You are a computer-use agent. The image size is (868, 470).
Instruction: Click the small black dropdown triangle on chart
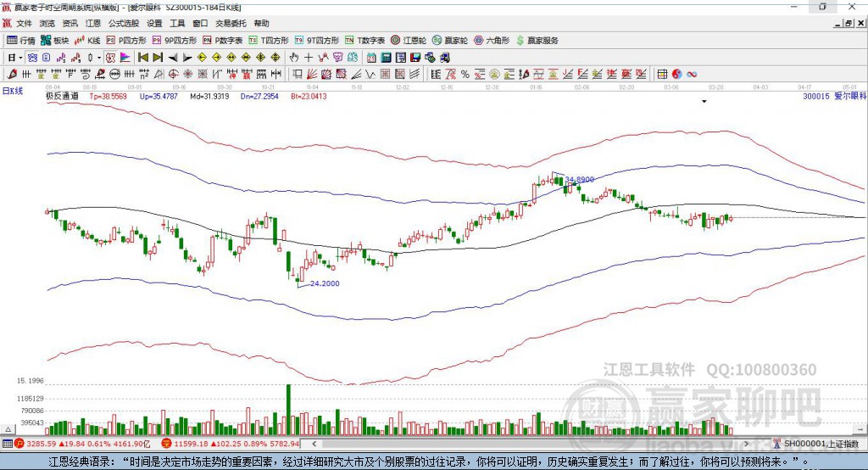(x=704, y=102)
